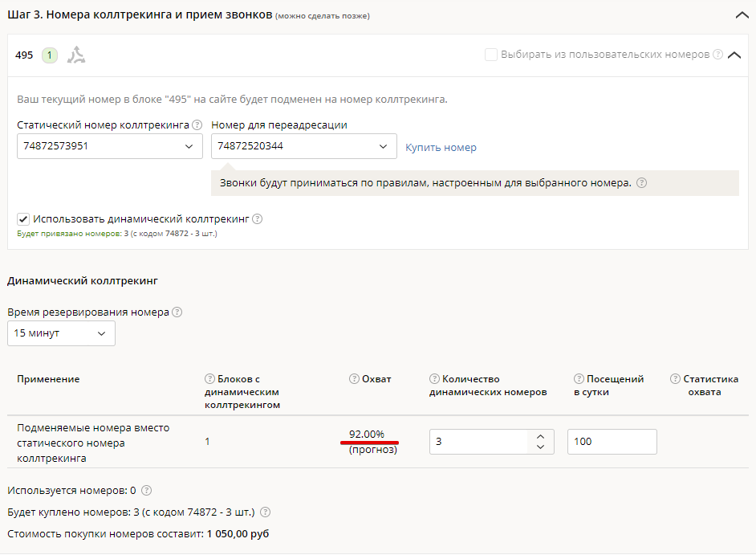
Task: Click help icon in the call rules notice
Action: [641, 183]
